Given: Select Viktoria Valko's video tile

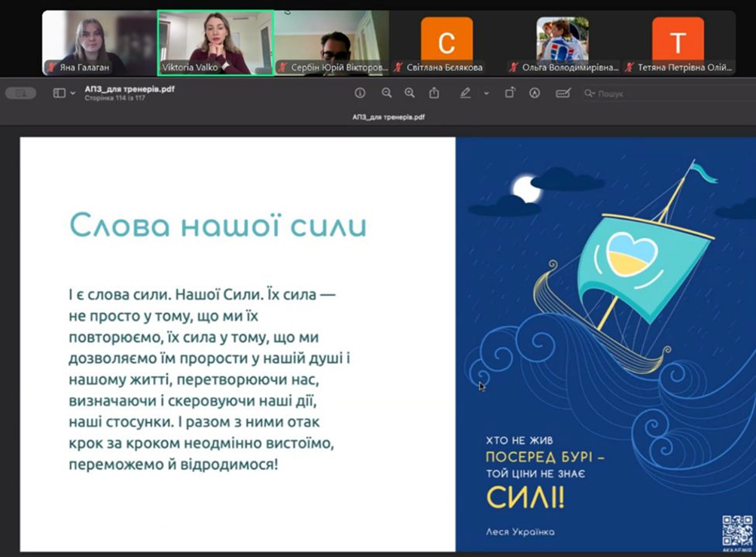Looking at the screenshot, I should click(215, 43).
